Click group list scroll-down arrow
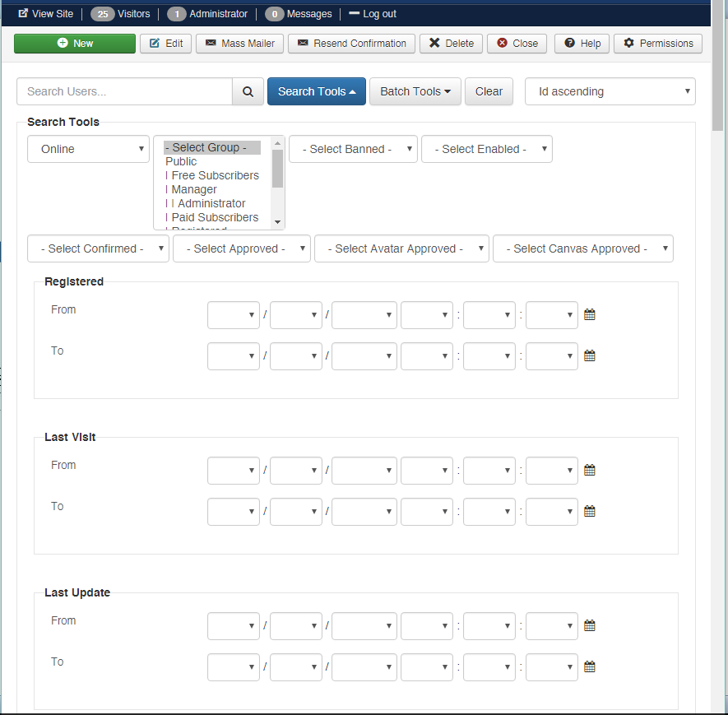 278,222
